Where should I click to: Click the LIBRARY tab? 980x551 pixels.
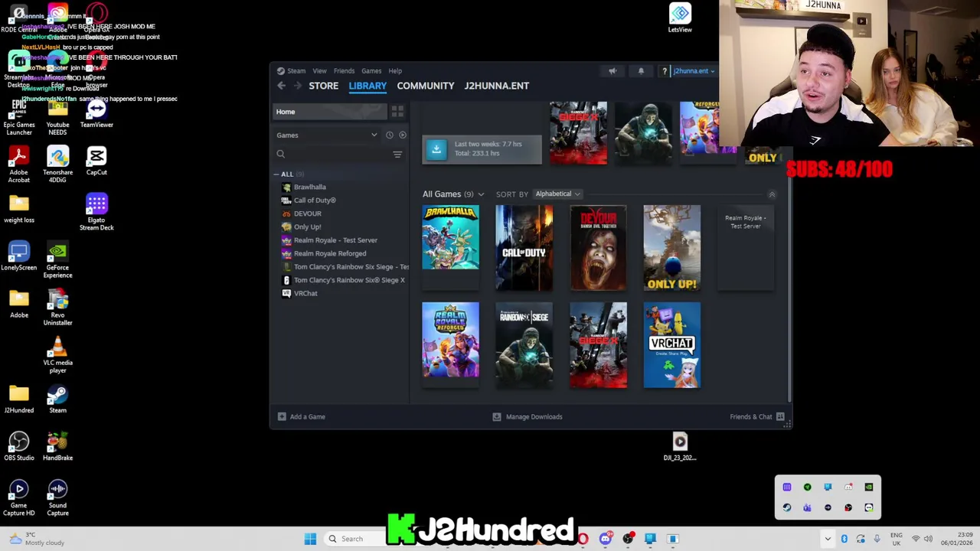[x=367, y=86]
